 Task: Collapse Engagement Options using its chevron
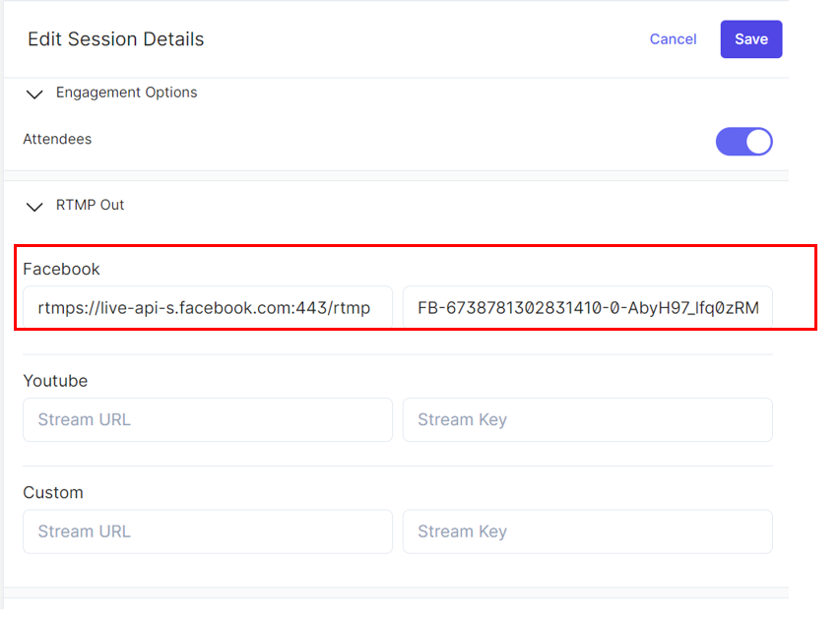pyautogui.click(x=34, y=94)
